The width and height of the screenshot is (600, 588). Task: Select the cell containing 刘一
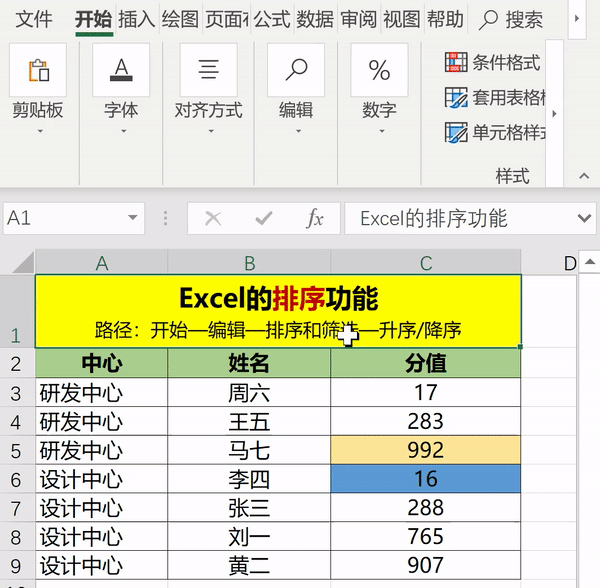point(249,536)
